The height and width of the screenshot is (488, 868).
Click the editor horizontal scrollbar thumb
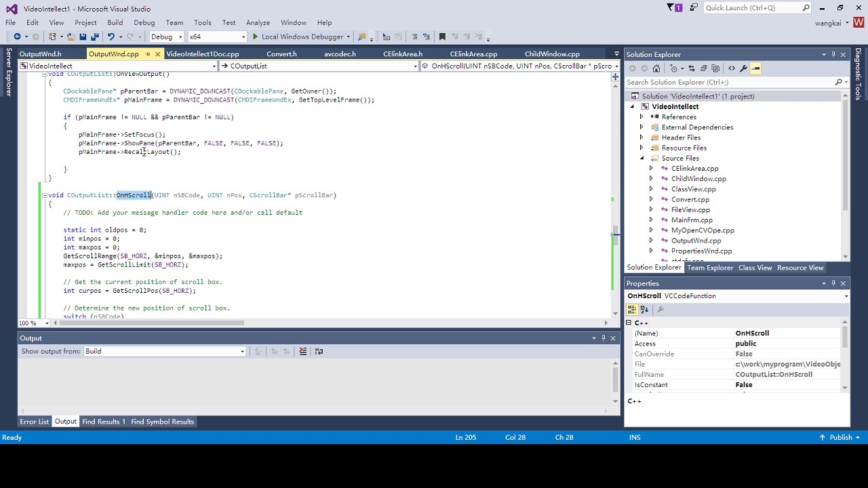click(151, 323)
